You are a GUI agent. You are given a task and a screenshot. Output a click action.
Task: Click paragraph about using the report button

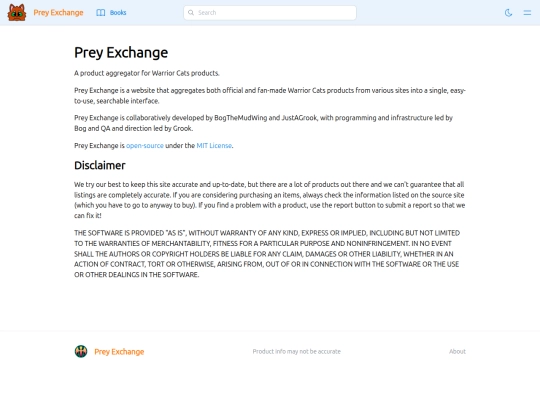point(270,200)
